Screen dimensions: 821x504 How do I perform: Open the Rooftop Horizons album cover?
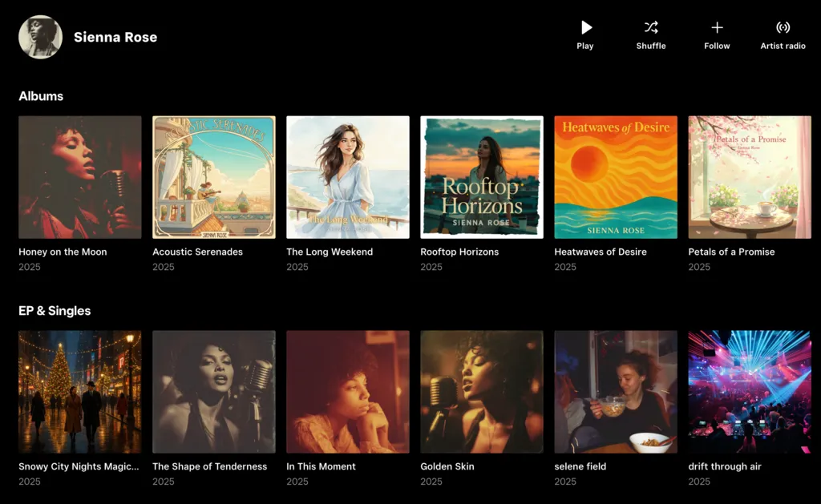coord(482,177)
